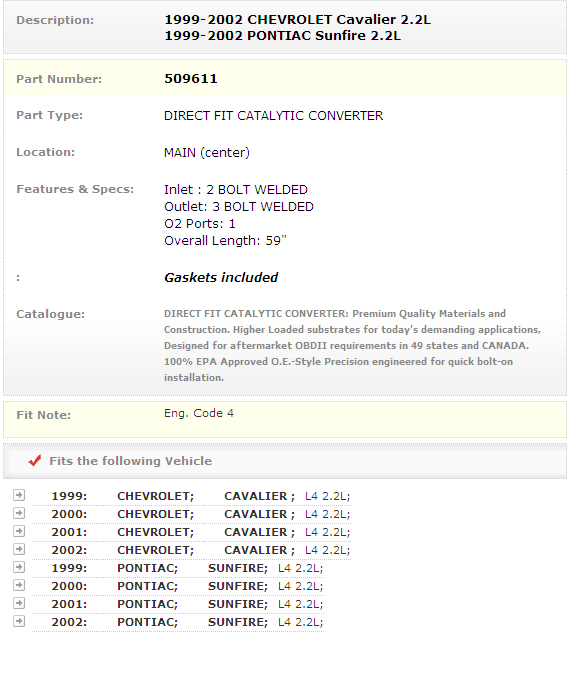Click the part number 509611
The width and height of the screenshot is (570, 676).
[x=191, y=78]
